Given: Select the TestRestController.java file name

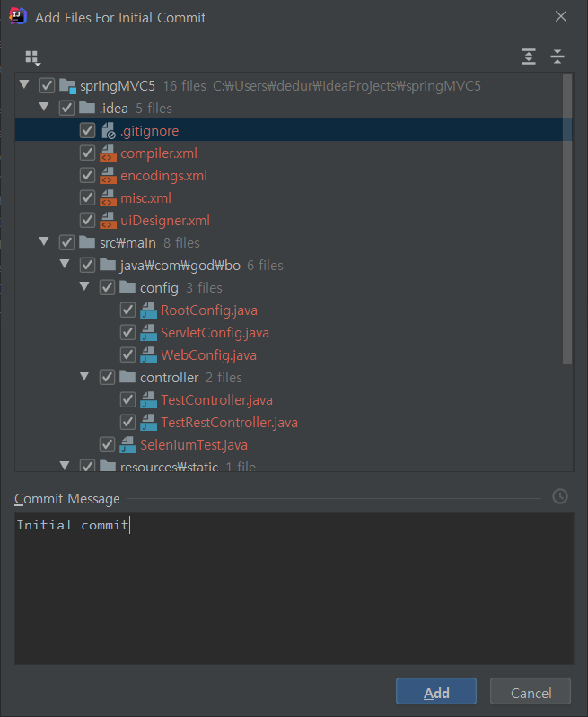Looking at the screenshot, I should [x=229, y=422].
